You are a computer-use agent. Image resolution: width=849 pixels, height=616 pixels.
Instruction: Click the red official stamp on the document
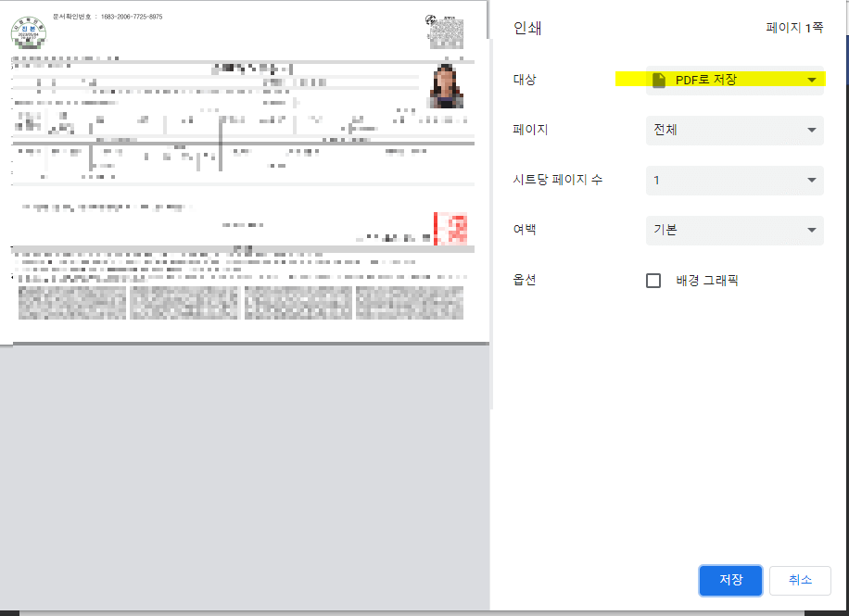pos(451,227)
